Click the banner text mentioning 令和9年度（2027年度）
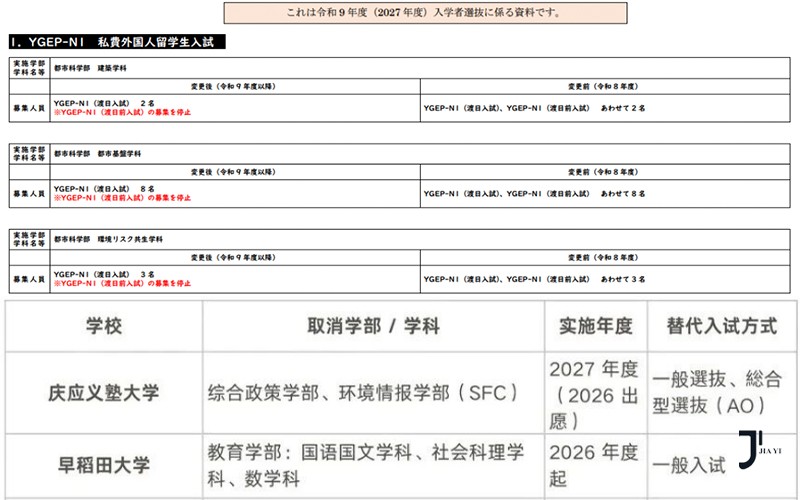This screenshot has width=800, height=500. 425,13
